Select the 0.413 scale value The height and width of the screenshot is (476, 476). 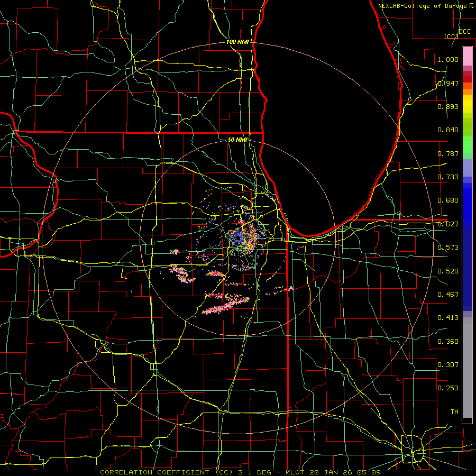448,318
